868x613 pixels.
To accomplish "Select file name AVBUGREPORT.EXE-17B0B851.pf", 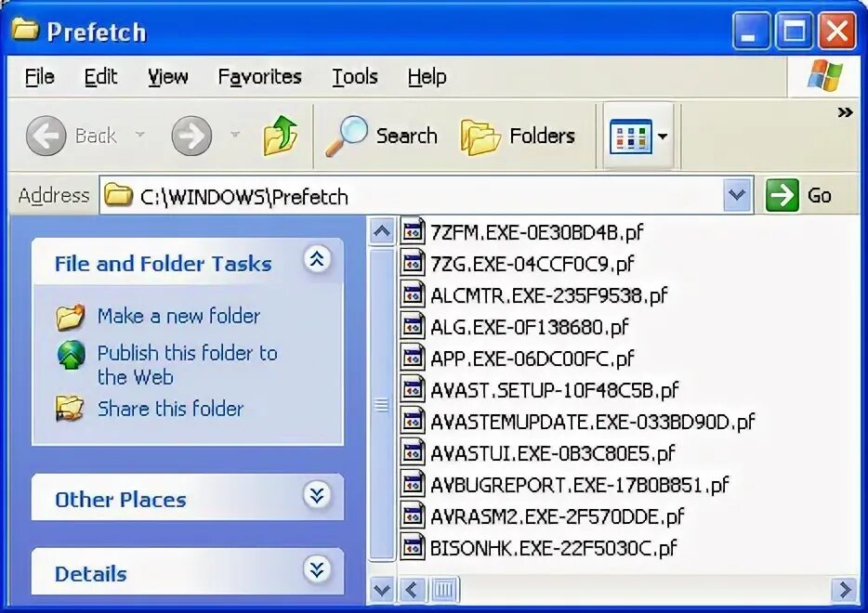I will (x=580, y=485).
